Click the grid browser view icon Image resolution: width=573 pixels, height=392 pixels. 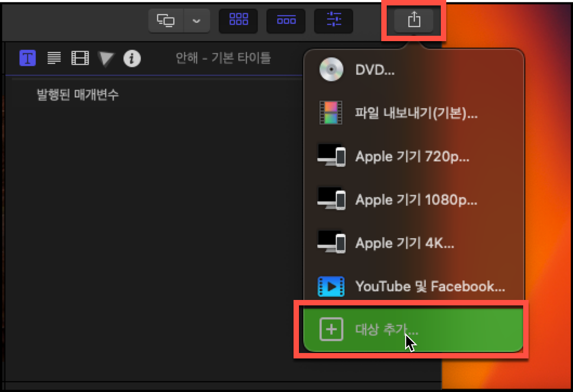click(238, 21)
